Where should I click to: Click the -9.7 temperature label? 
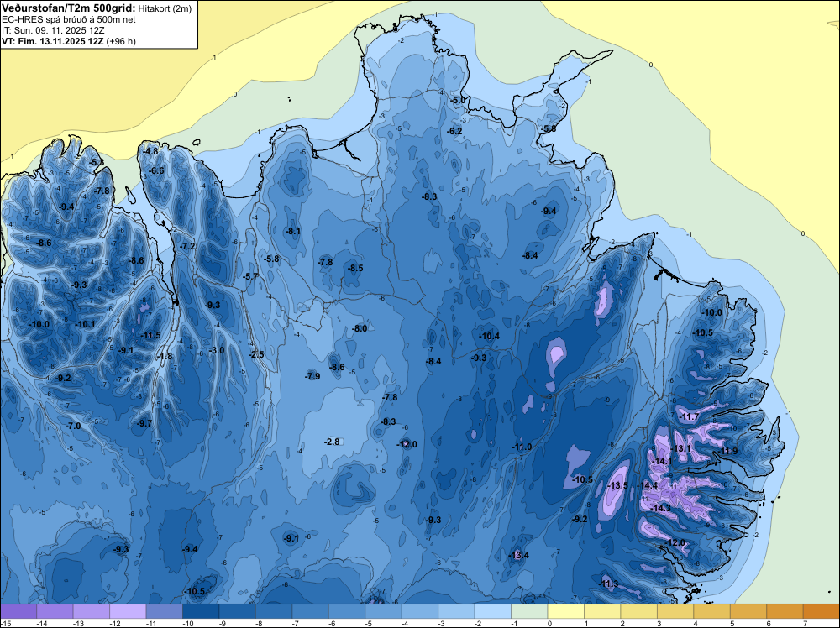tap(144, 423)
